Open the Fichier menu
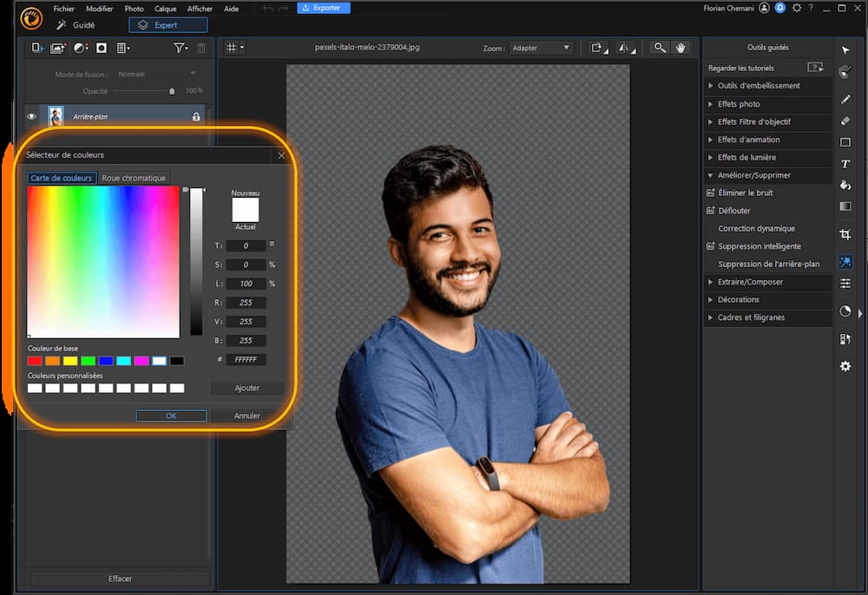Image resolution: width=868 pixels, height=595 pixels. (63, 9)
